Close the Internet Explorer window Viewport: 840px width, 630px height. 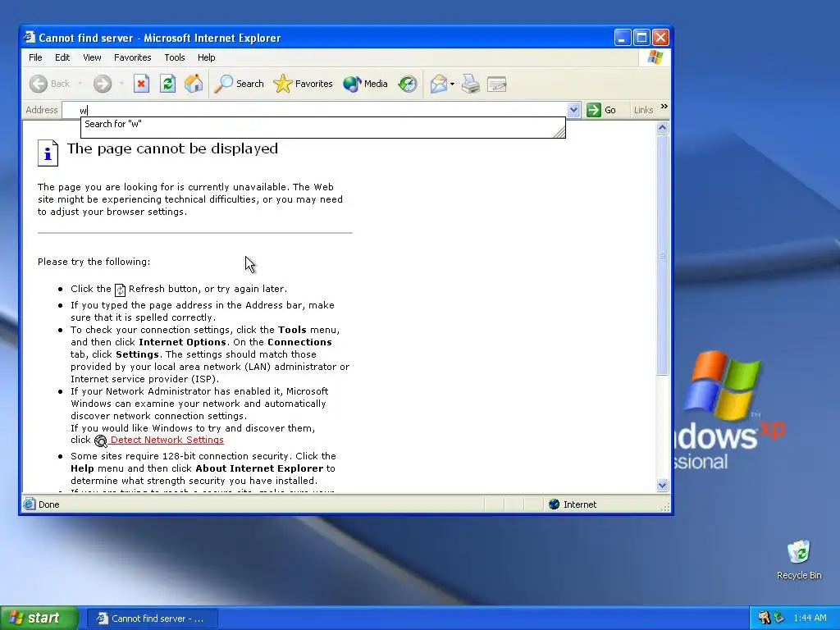pyautogui.click(x=660, y=38)
